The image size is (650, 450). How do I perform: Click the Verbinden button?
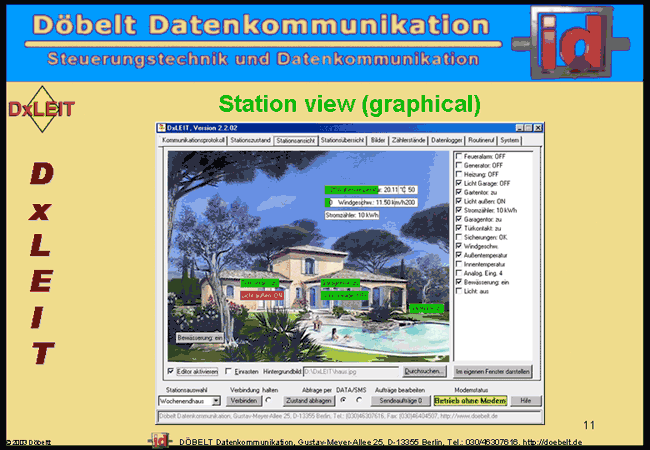tap(244, 401)
